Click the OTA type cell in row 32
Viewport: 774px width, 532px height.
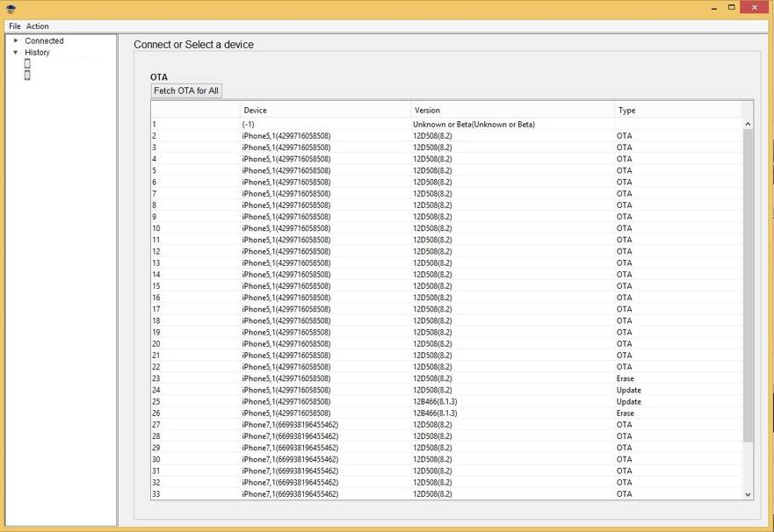624,482
